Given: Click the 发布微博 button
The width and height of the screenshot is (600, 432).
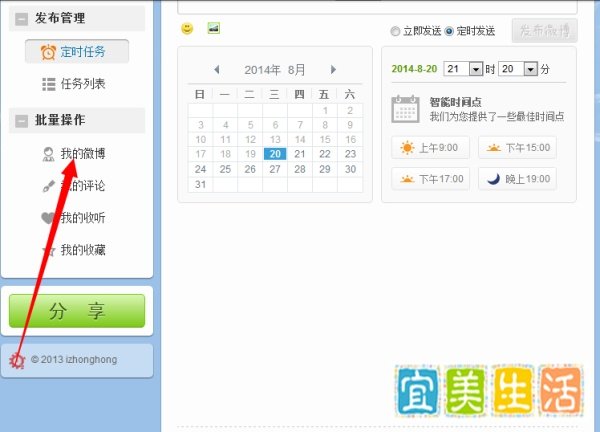Looking at the screenshot, I should pos(545,31).
